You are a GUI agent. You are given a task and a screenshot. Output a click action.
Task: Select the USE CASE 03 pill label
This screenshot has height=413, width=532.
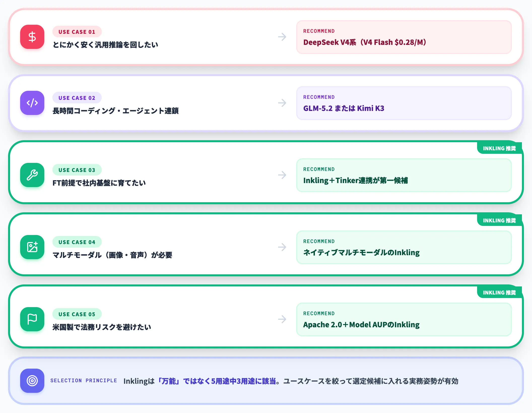point(77,170)
